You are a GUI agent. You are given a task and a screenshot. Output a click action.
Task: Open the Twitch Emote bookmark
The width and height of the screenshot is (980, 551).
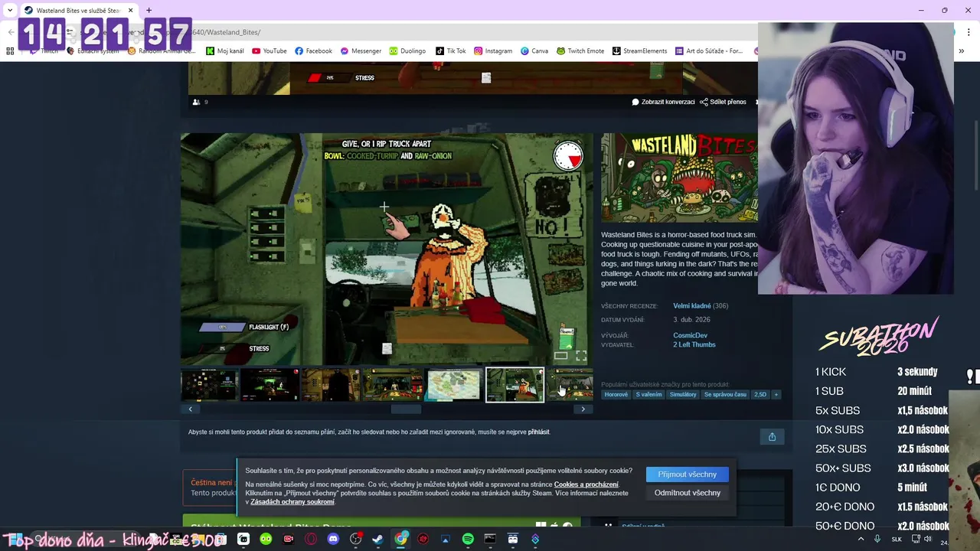point(580,51)
